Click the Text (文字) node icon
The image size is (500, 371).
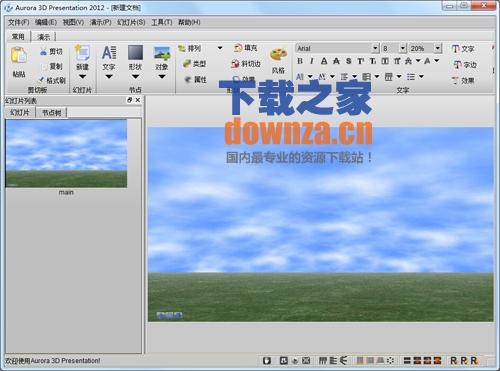109,53
